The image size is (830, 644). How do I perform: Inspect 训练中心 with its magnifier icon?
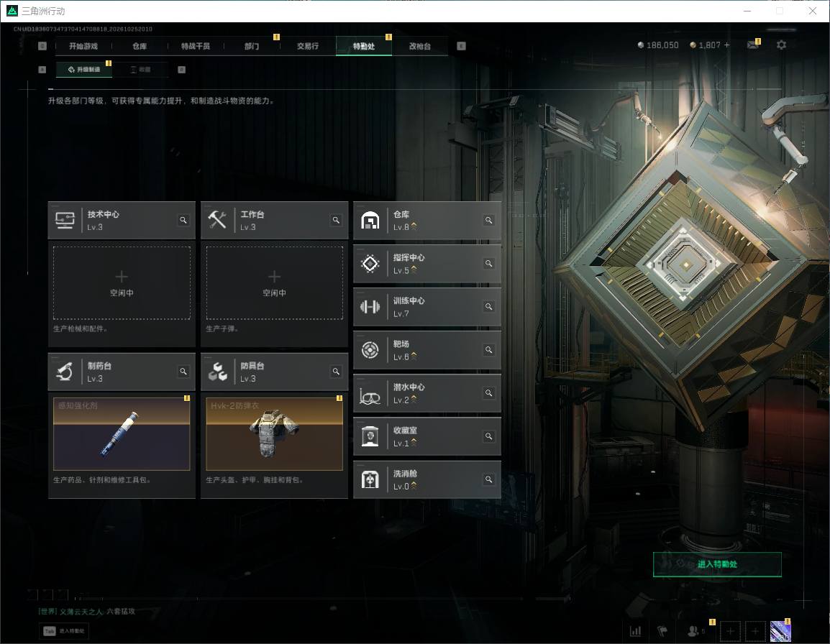(x=488, y=307)
